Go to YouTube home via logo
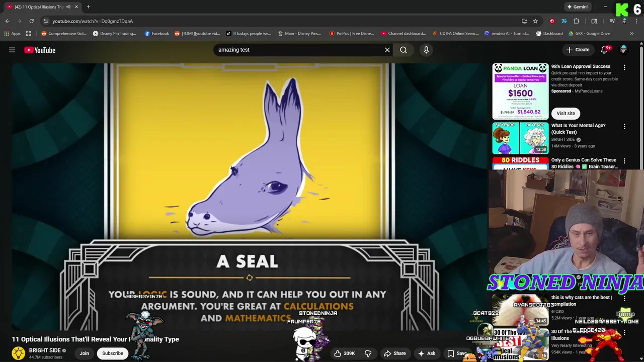The height and width of the screenshot is (362, 644). 40,50
